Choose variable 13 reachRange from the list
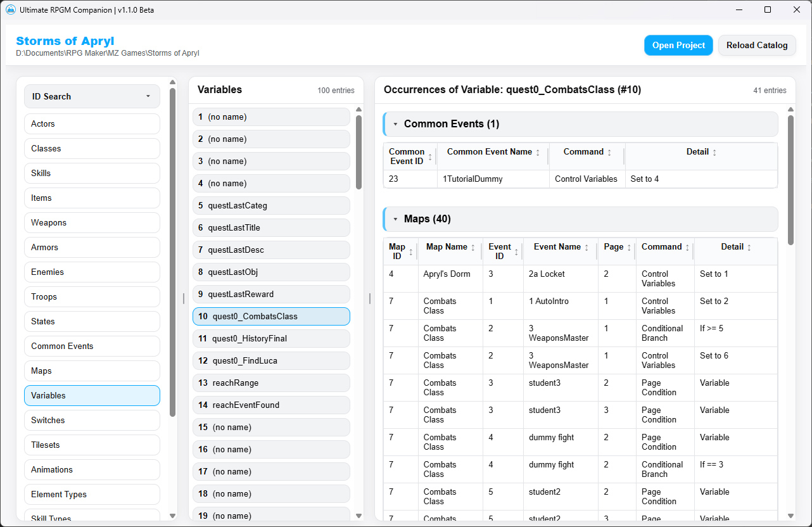 (x=271, y=383)
